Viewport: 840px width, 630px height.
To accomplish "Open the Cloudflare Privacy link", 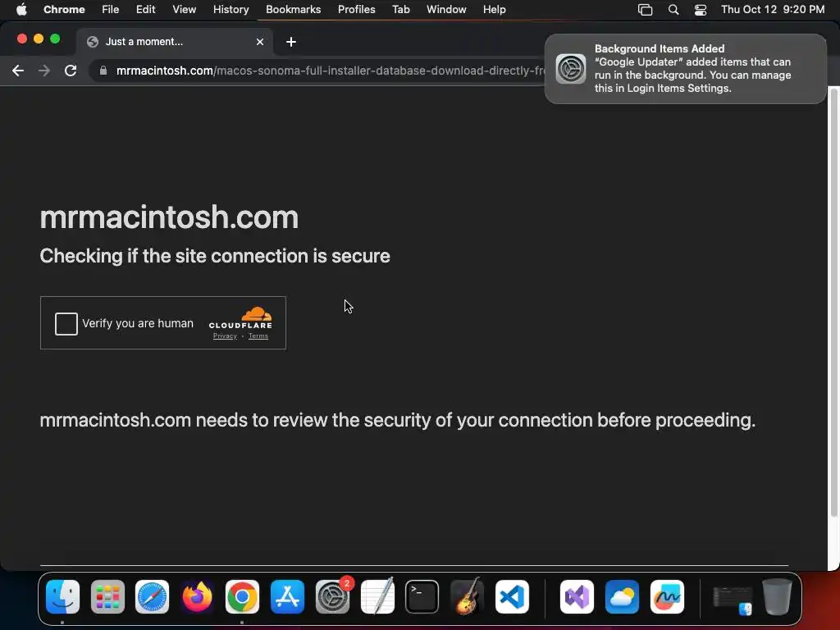I will (225, 336).
